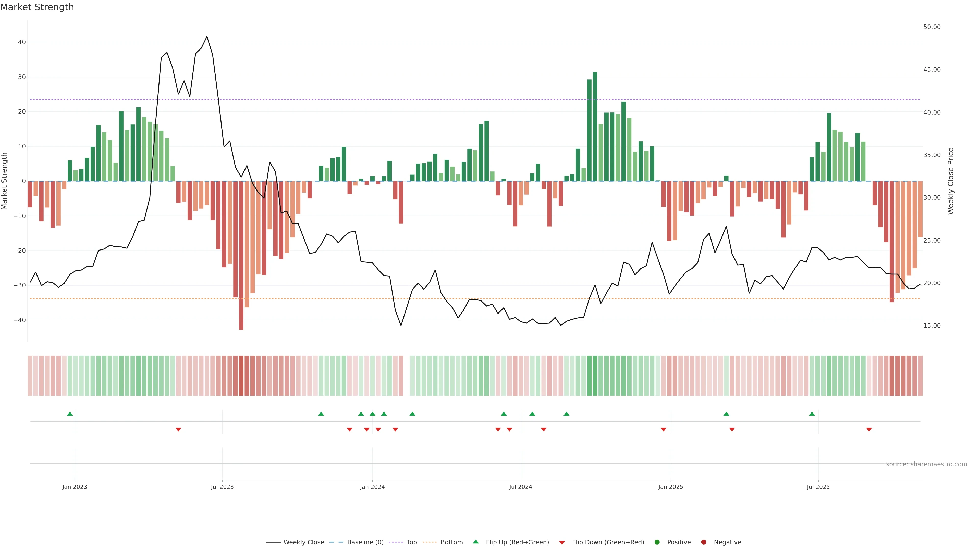
Task: Click the first red flip-down marker before Jul 2023
Action: point(178,429)
